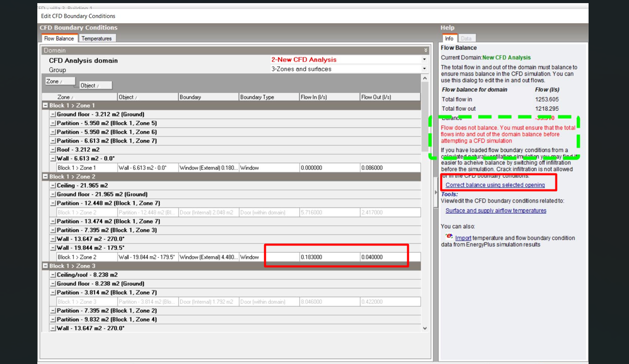This screenshot has width=629, height=364.
Task: Collapse Partition - 3.814 m2 (Block 1, Zone 7)
Action: (53, 293)
